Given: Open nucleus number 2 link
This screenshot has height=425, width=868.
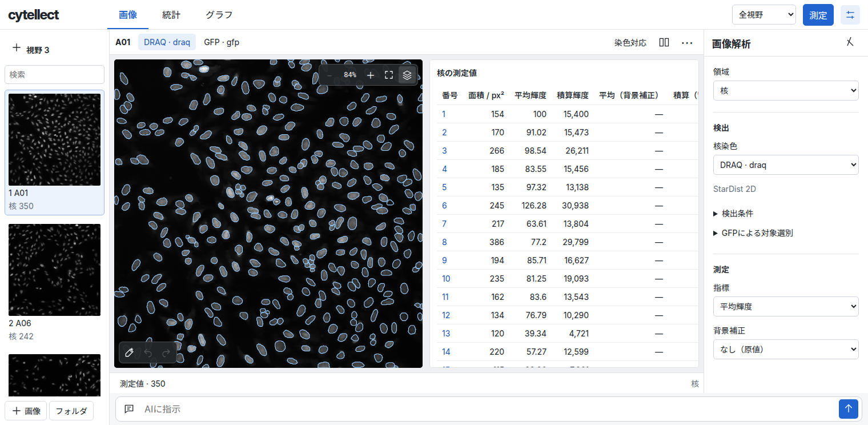Looking at the screenshot, I should pos(444,133).
